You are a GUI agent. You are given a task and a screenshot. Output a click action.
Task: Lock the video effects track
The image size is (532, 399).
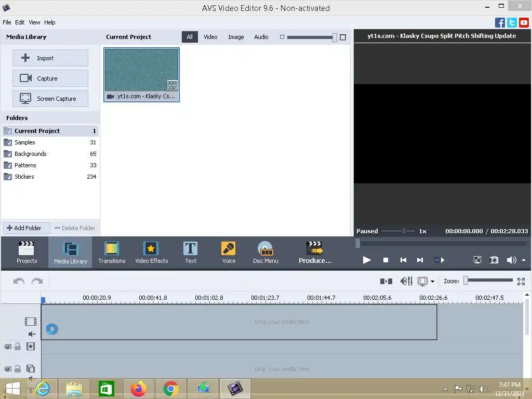[18, 347]
